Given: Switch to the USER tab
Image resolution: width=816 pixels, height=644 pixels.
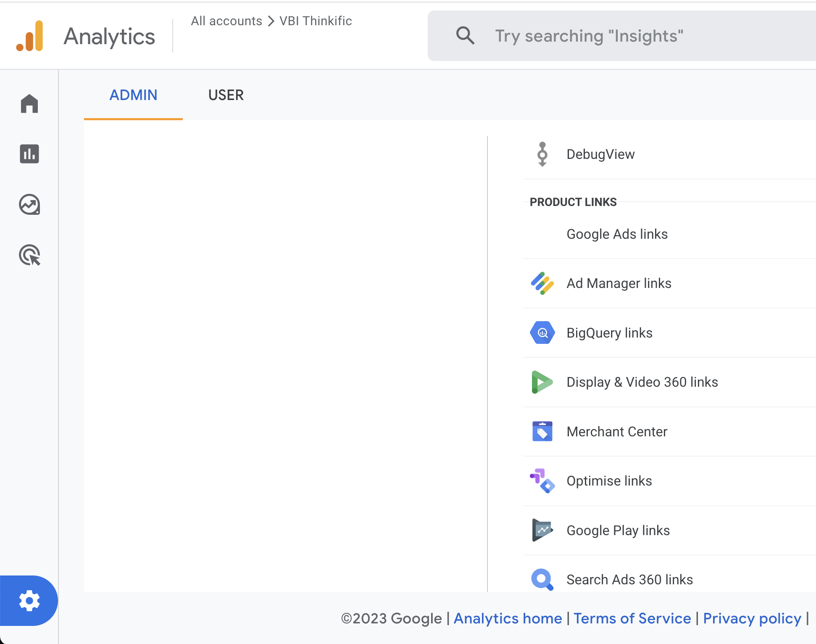Looking at the screenshot, I should pyautogui.click(x=226, y=95).
